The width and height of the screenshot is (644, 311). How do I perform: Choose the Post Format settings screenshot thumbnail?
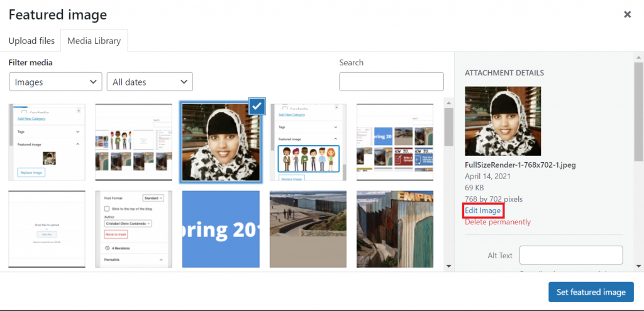(x=134, y=229)
